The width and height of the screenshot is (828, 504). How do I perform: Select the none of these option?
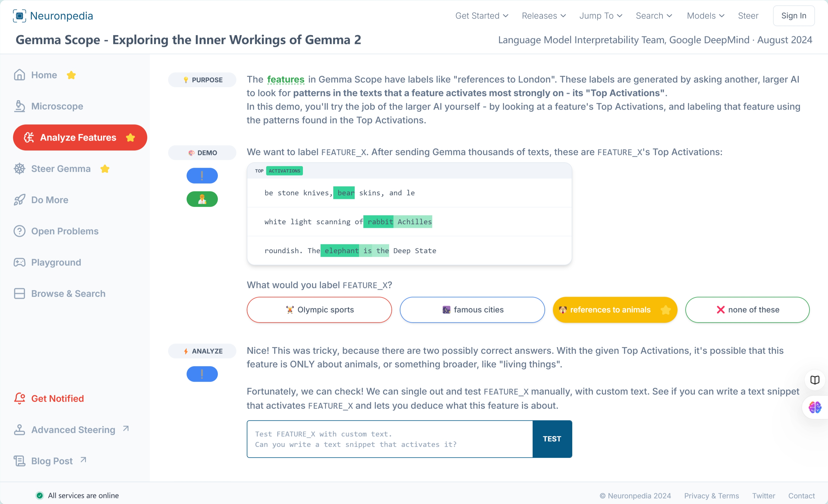(747, 310)
